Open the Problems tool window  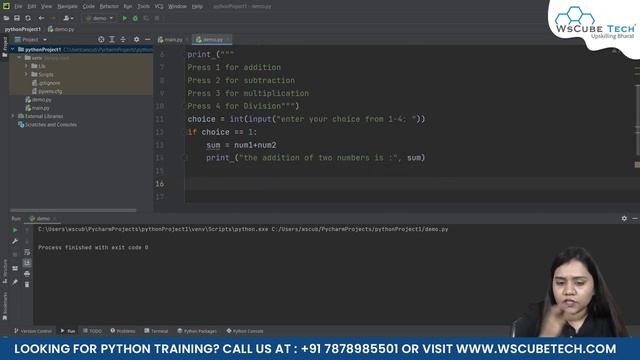123,331
